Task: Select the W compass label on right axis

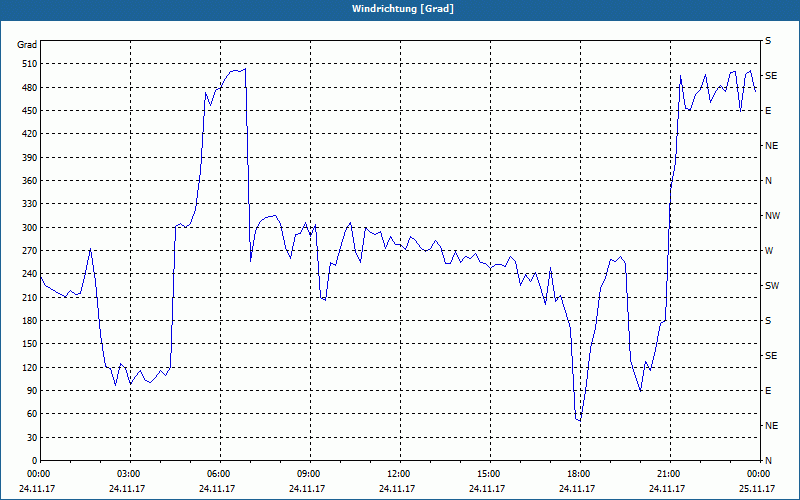Action: pos(769,251)
